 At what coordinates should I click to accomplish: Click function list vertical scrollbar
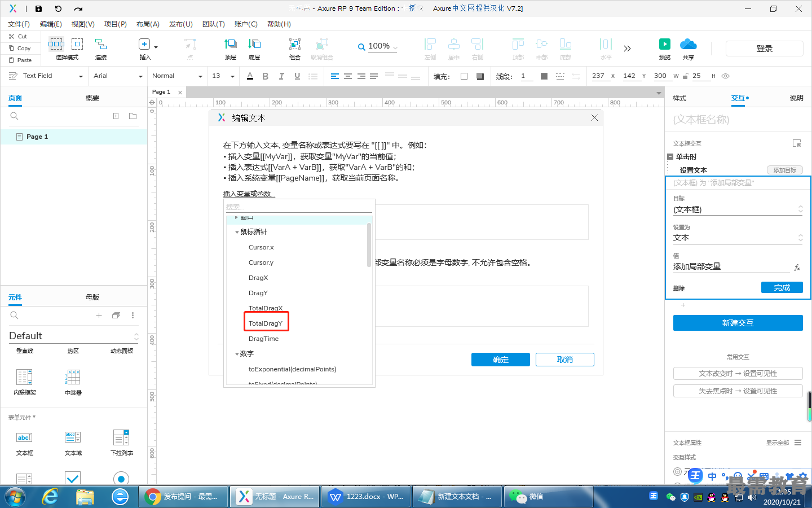pos(369,245)
